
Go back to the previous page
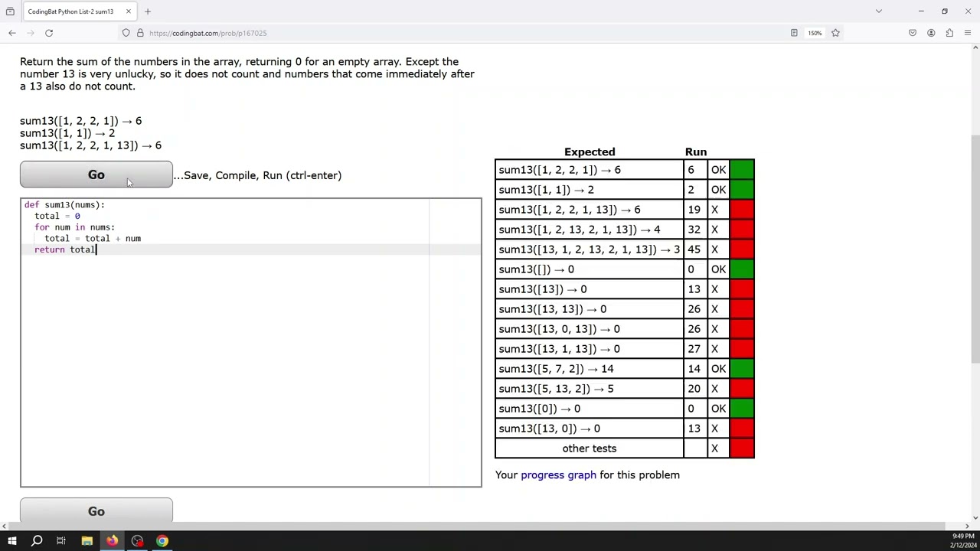click(x=12, y=33)
